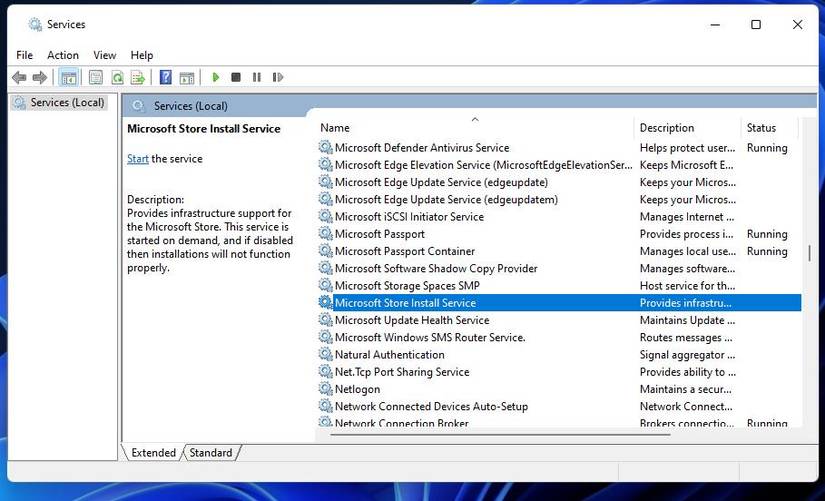This screenshot has height=501, width=825.
Task: Click the Export List toolbar icon
Action: click(138, 77)
